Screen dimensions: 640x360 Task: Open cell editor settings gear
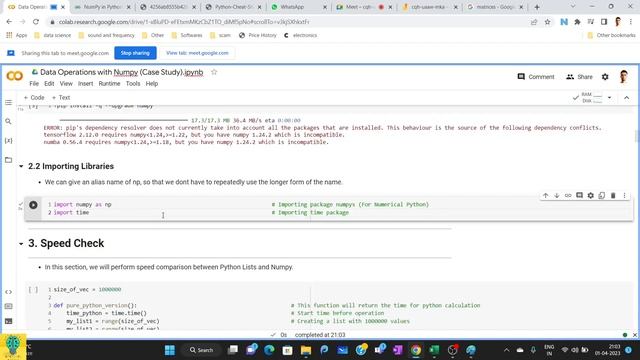click(591, 196)
